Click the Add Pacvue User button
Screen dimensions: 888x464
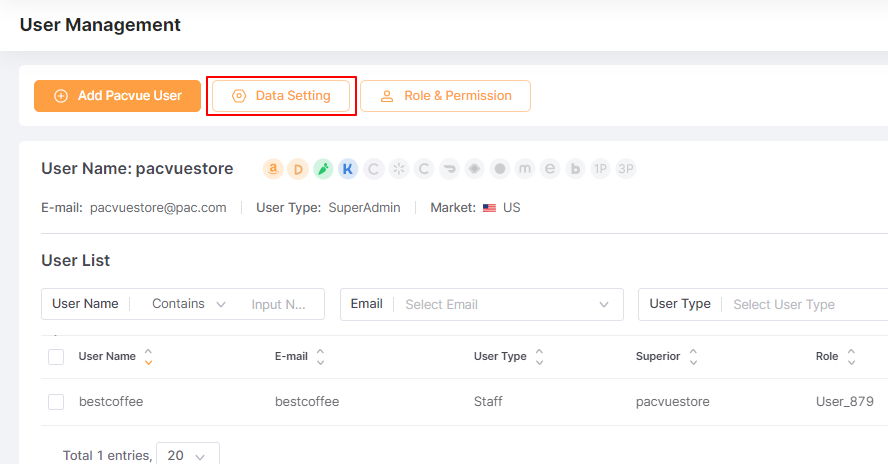coord(117,96)
